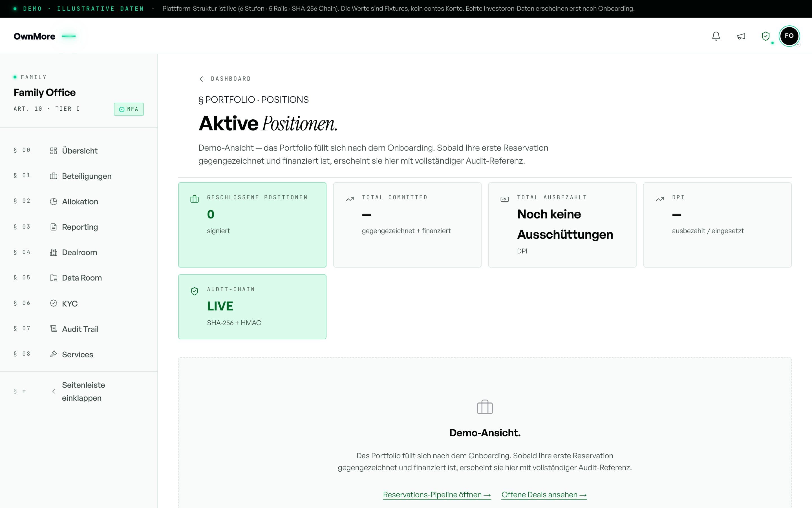Viewport: 812px width, 508px height.
Task: Select Allokation menu item
Action: [x=80, y=202]
